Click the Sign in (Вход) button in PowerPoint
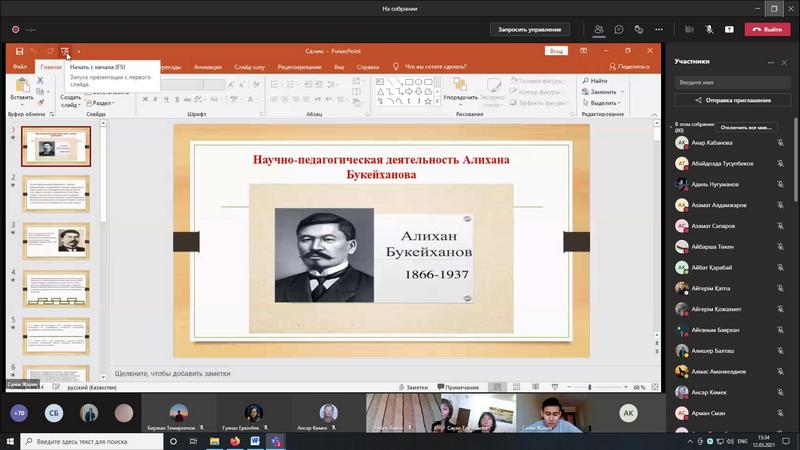The height and width of the screenshot is (450, 800). click(x=556, y=51)
